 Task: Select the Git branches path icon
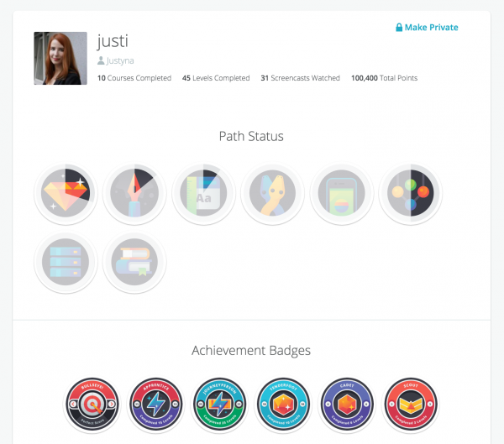(411, 193)
